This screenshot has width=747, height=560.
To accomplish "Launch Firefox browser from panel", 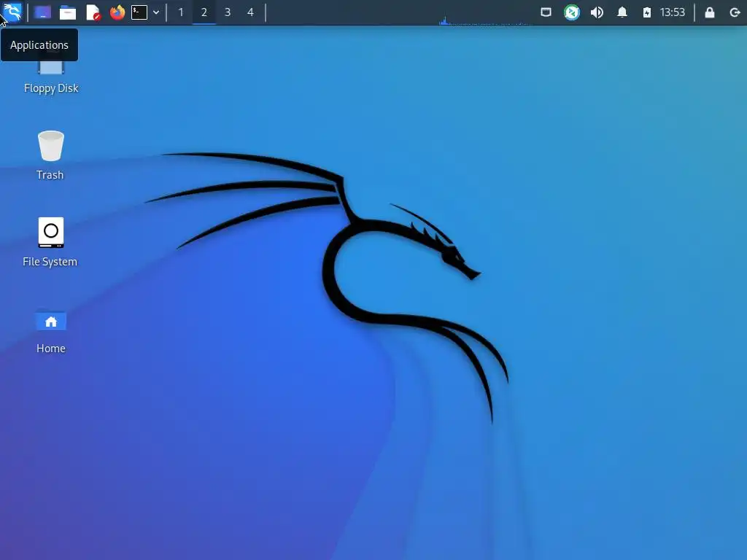I will click(x=117, y=12).
